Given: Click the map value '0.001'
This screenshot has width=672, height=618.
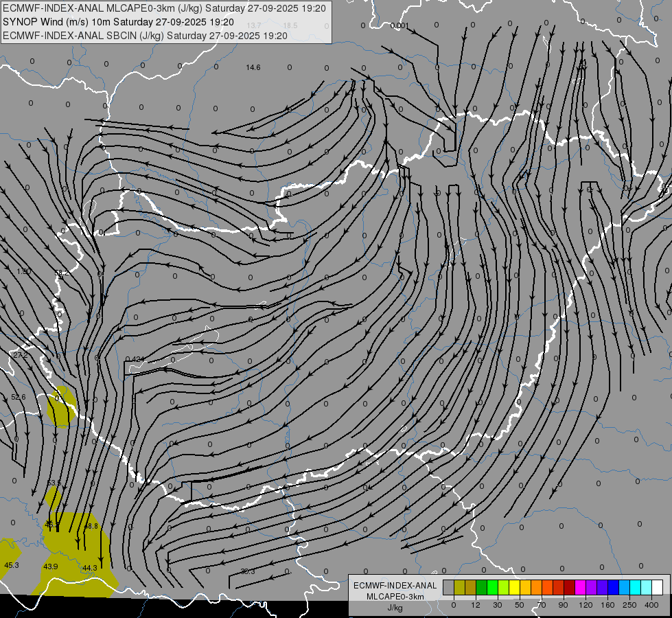Looking at the screenshot, I should (399, 25).
